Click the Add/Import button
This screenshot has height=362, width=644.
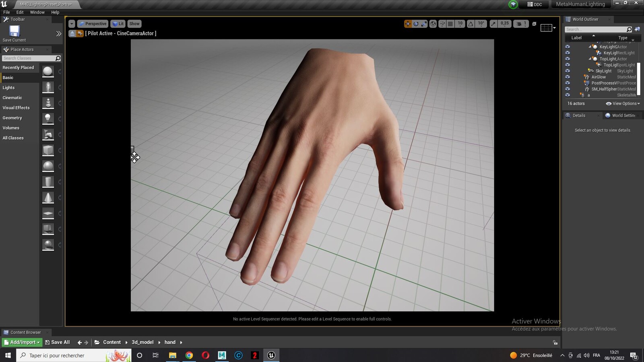coord(22,342)
